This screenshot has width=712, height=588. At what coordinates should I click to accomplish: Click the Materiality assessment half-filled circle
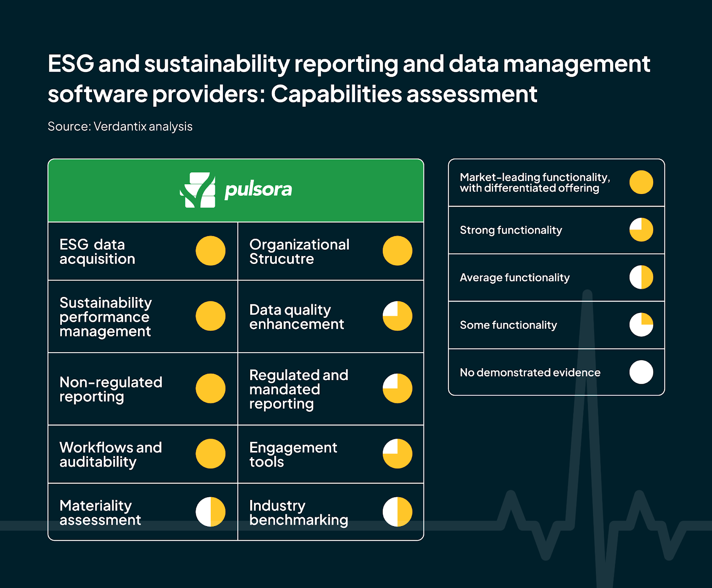coord(210,512)
